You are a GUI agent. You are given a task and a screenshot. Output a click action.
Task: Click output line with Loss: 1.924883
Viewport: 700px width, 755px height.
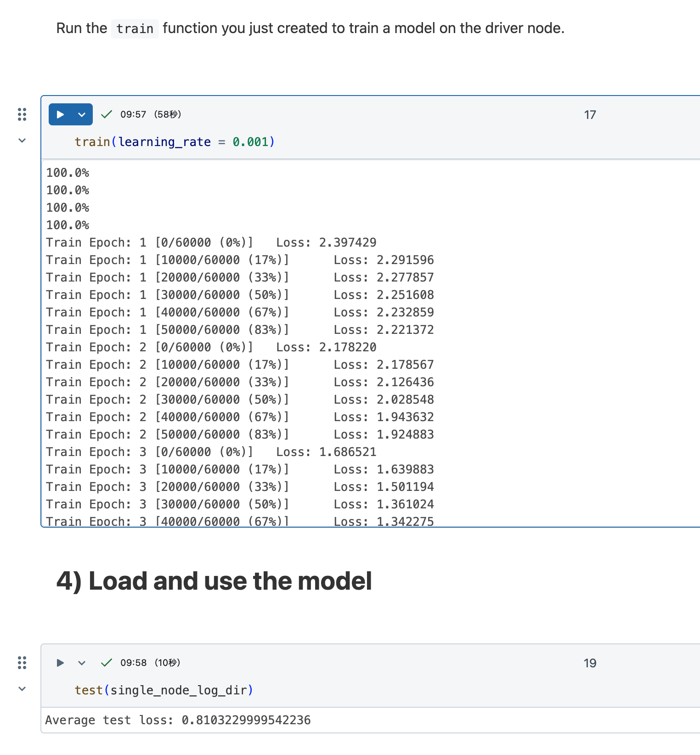[240, 434]
